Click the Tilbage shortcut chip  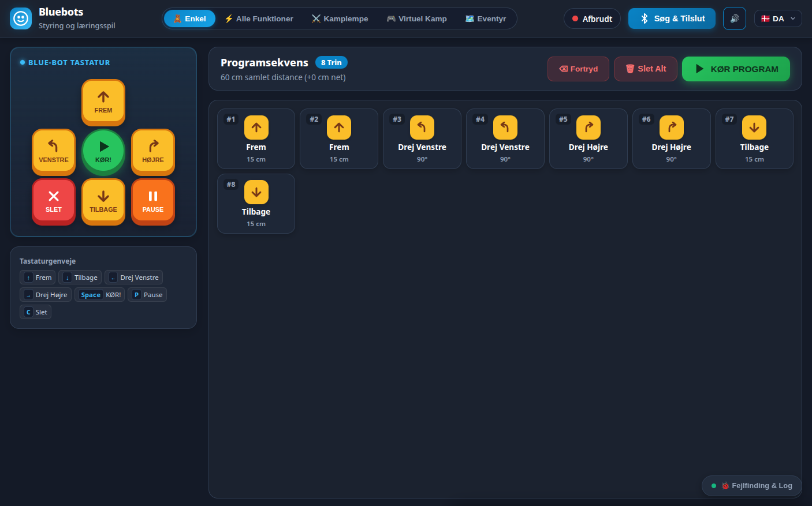point(80,278)
